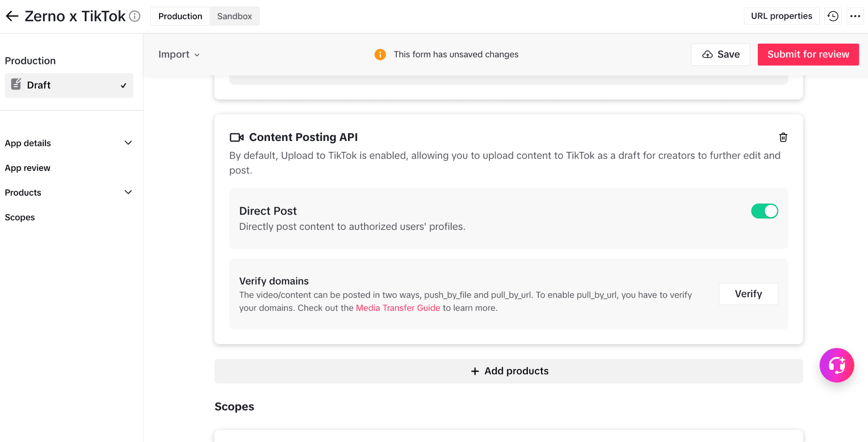Click the orange unsaved changes warning icon
The height and width of the screenshot is (442, 868).
click(x=380, y=54)
